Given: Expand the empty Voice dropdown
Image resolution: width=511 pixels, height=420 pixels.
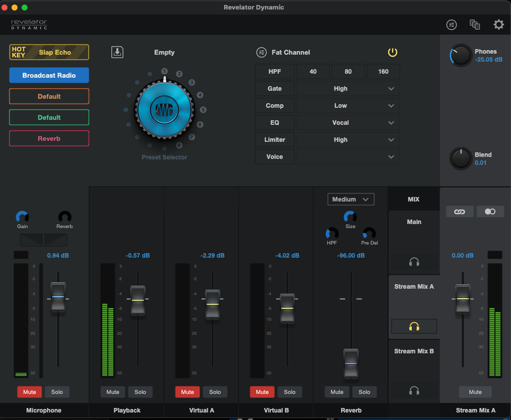Looking at the screenshot, I should click(348, 157).
